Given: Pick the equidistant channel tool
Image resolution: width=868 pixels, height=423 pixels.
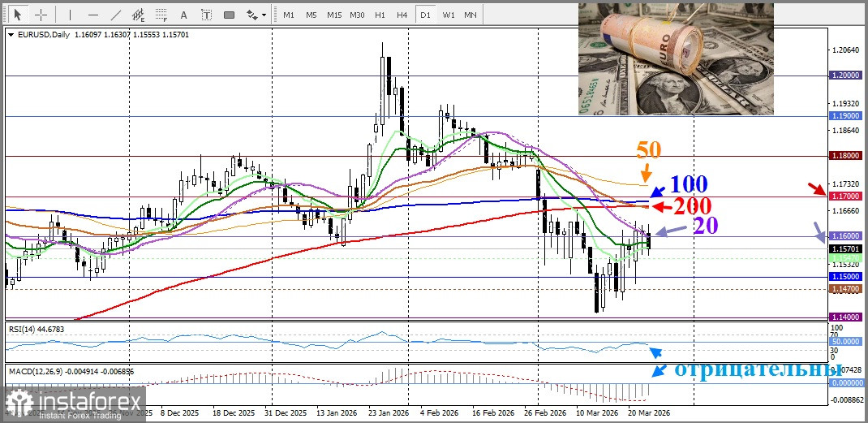Looking at the screenshot, I should [139, 15].
